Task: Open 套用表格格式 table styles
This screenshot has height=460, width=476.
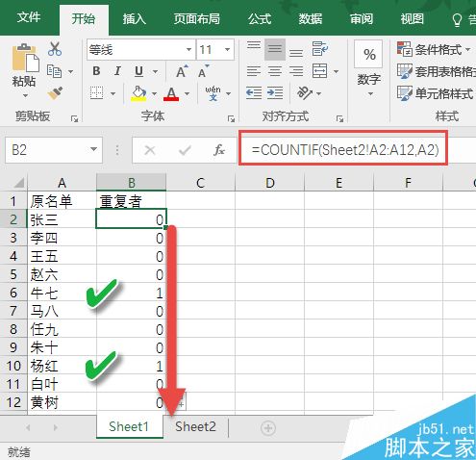Action: (436, 71)
